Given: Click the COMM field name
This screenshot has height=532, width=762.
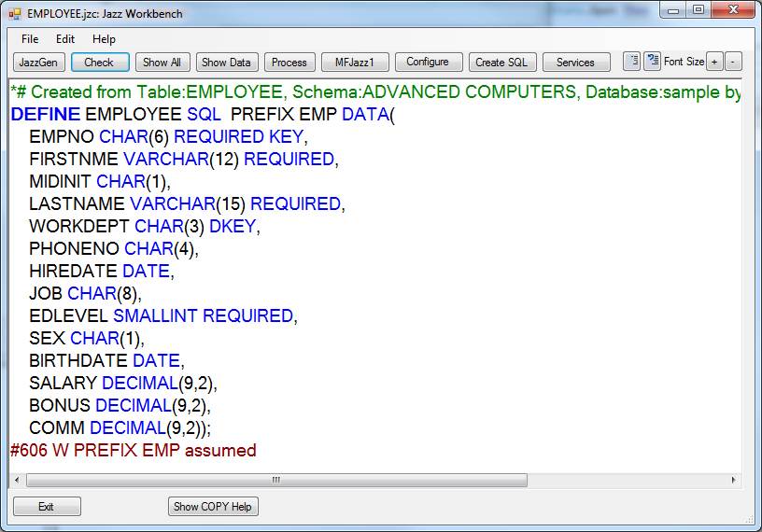Looking at the screenshot, I should pyautogui.click(x=56, y=427).
